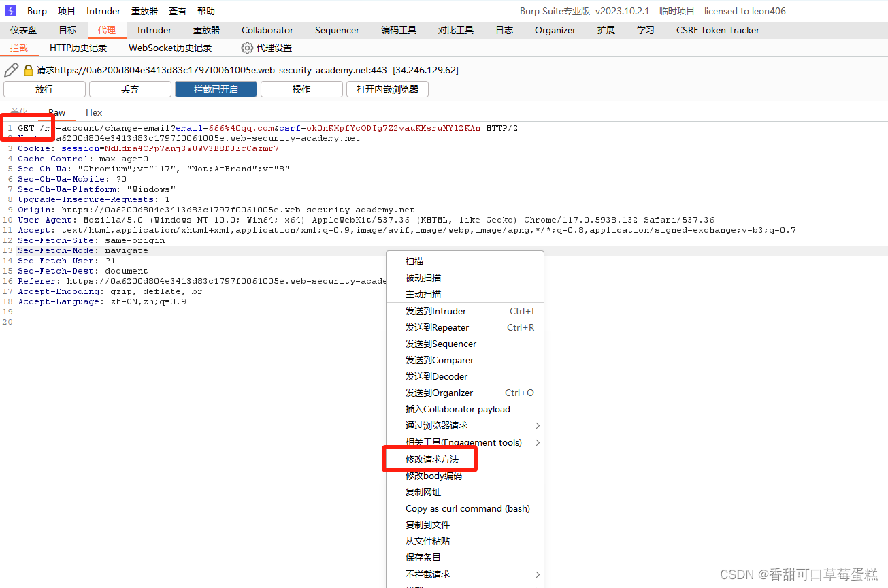
Task: Select 发送到Sequencer in context menu
Action: (465, 344)
